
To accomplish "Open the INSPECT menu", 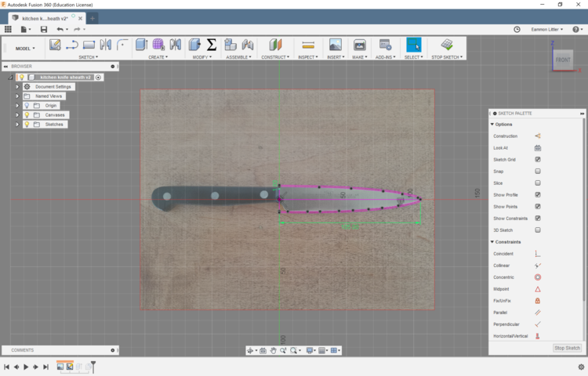I will pyautogui.click(x=308, y=57).
